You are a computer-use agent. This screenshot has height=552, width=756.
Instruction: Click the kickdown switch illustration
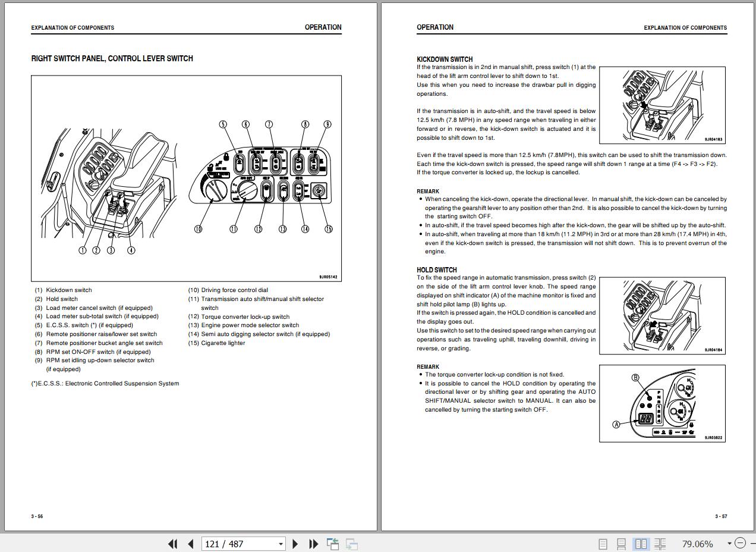click(x=662, y=105)
